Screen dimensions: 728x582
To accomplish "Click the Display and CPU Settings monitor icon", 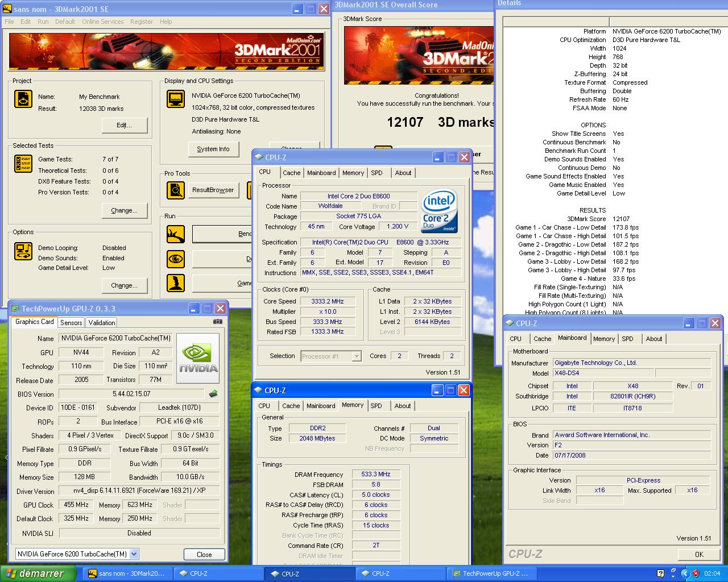I will coord(176,99).
